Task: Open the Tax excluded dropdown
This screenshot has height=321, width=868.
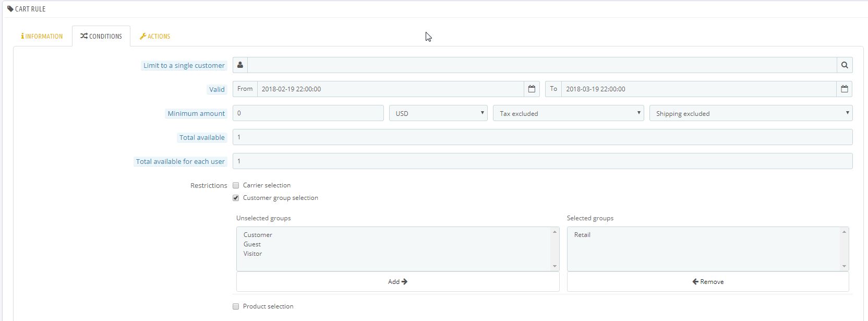Action: point(569,113)
